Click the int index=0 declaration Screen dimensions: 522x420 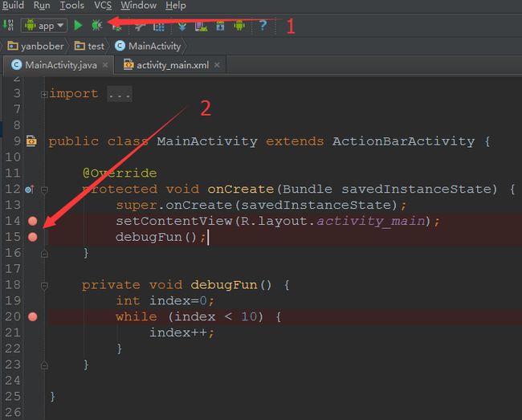coord(165,300)
